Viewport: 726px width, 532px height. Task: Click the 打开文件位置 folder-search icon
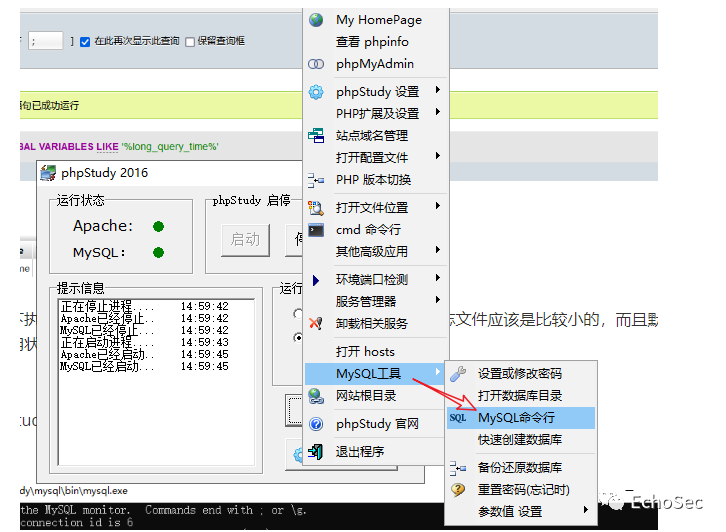316,208
